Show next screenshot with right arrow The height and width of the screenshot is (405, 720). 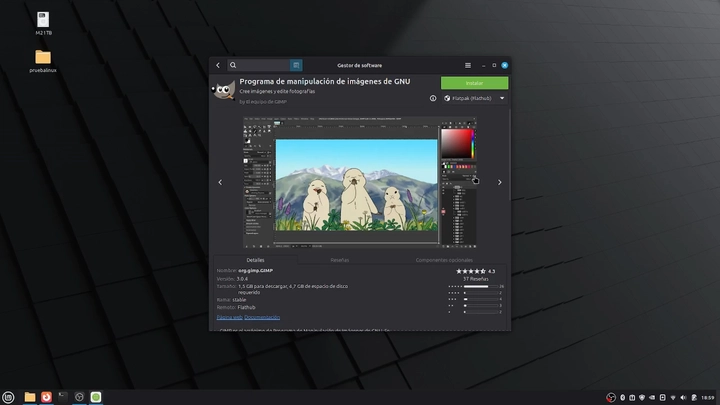point(500,182)
